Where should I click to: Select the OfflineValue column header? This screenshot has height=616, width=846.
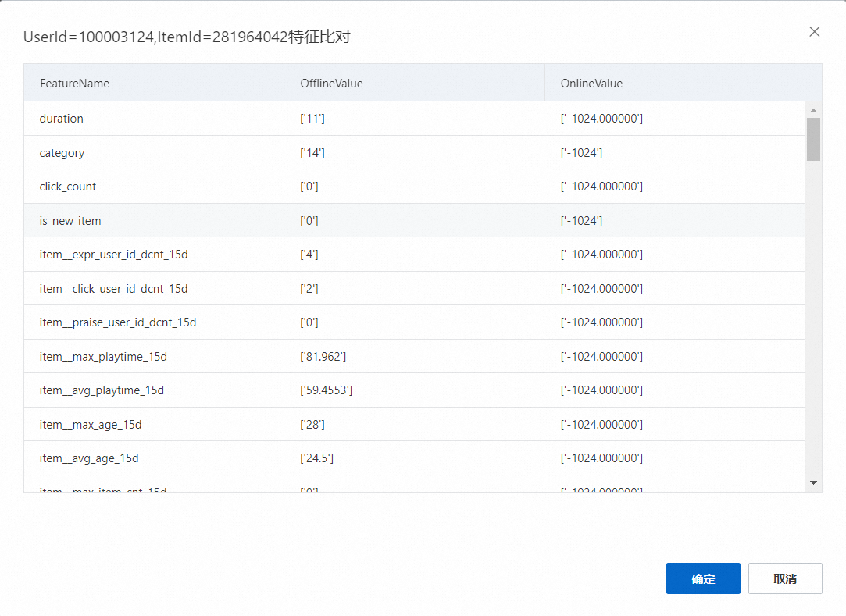point(331,83)
